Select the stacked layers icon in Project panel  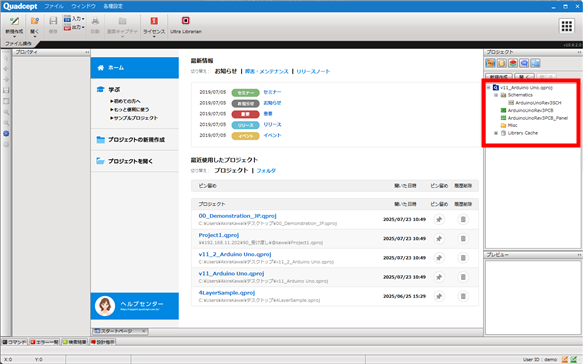point(513,64)
